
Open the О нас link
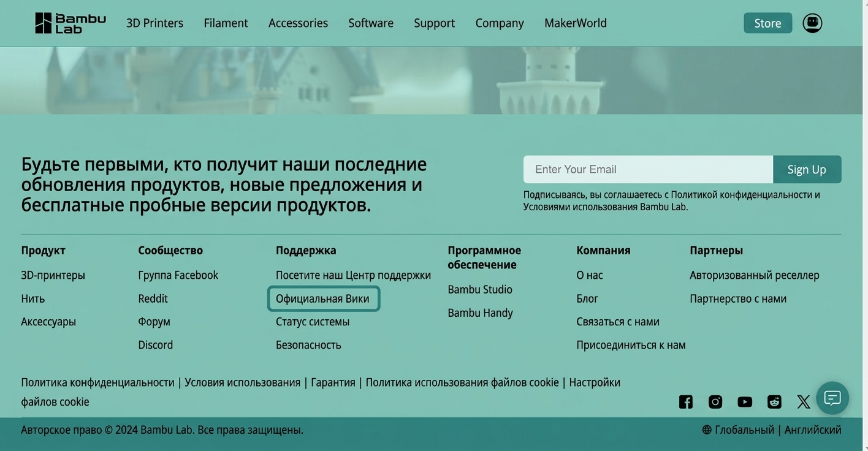pos(589,275)
